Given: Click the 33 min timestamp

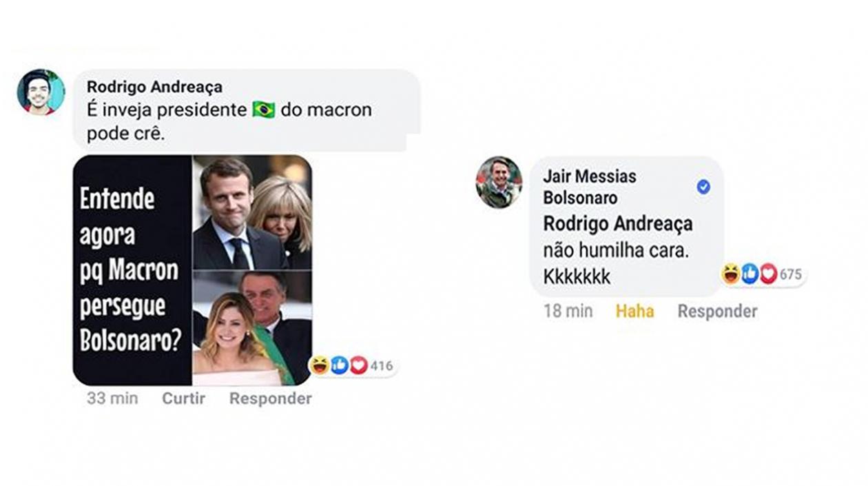Looking at the screenshot, I should tap(112, 398).
